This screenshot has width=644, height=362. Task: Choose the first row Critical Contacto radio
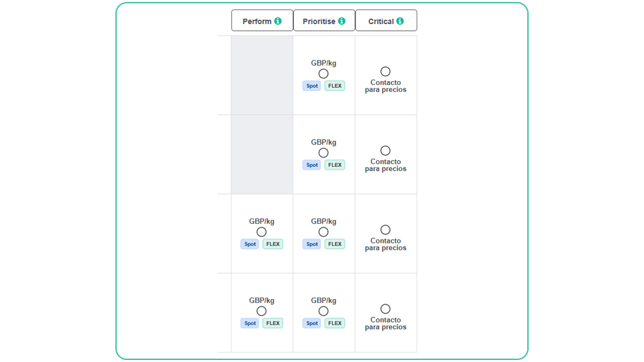coord(385,72)
